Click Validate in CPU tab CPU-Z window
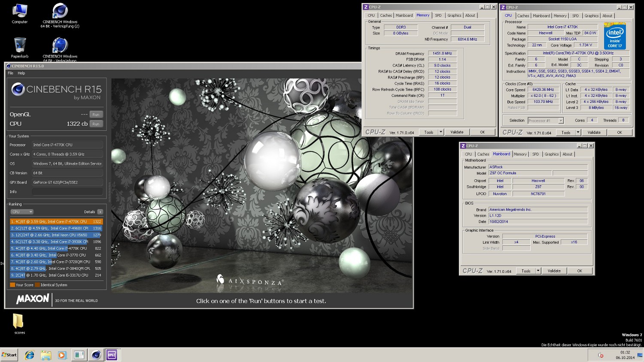Viewport: 644px width, 362px height. (x=594, y=133)
